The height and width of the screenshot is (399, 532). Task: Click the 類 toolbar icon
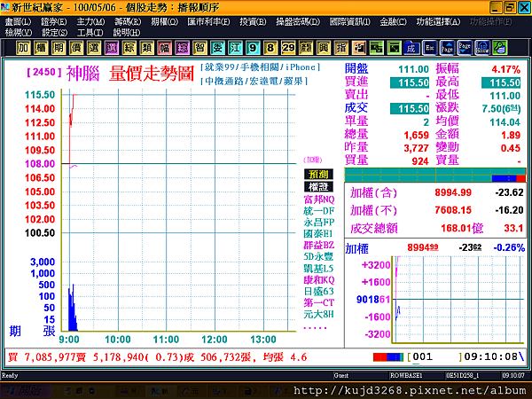(147, 48)
